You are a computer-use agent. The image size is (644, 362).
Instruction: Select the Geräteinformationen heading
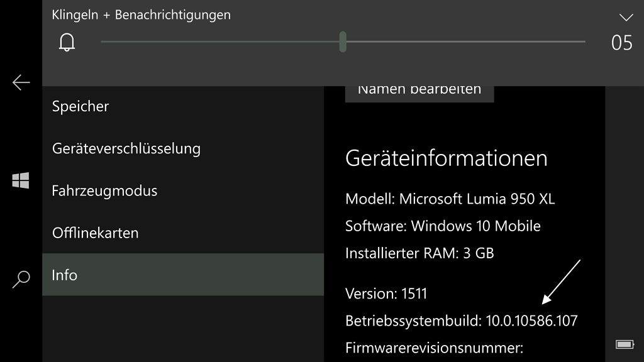coord(447,158)
